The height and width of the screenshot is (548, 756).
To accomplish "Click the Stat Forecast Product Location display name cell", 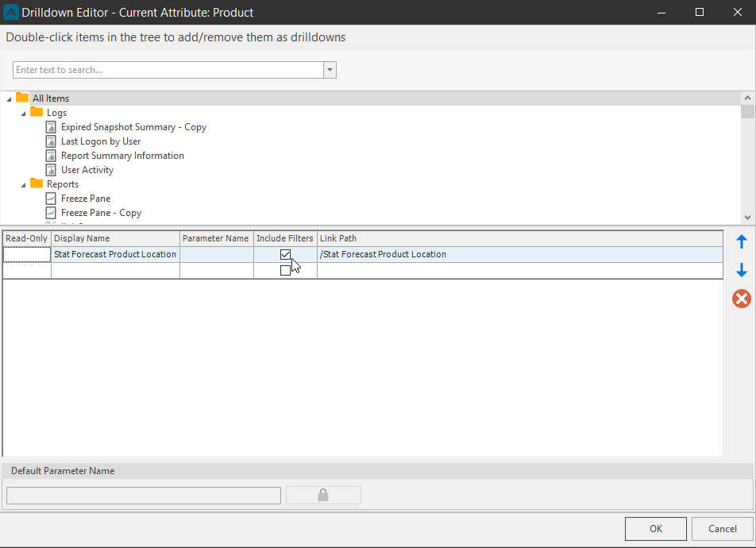I will pyautogui.click(x=115, y=254).
